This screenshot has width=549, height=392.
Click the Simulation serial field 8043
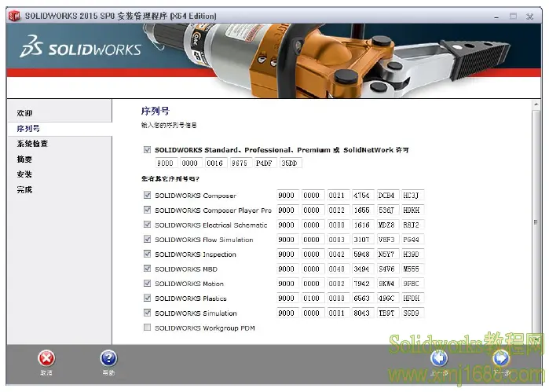click(x=362, y=313)
